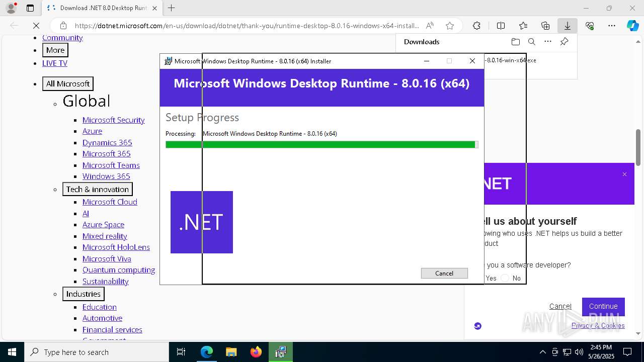The image size is (644, 362).
Task: Close the .NET download tab
Action: coord(154,8)
